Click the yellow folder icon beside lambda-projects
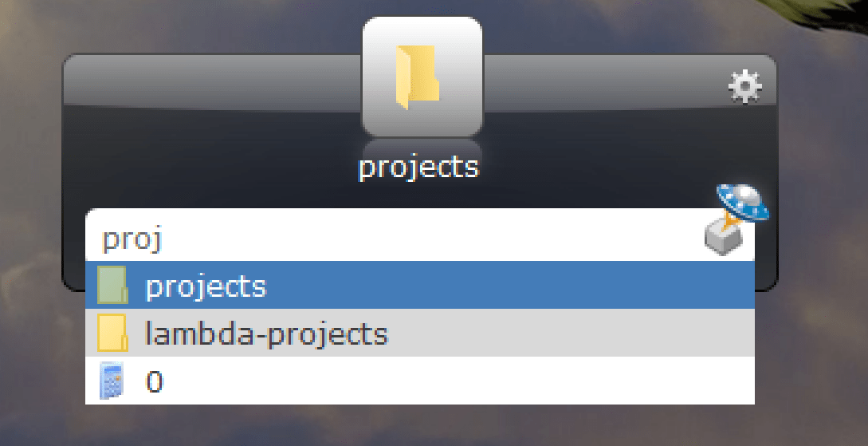Image resolution: width=868 pixels, height=446 pixels. (x=112, y=333)
